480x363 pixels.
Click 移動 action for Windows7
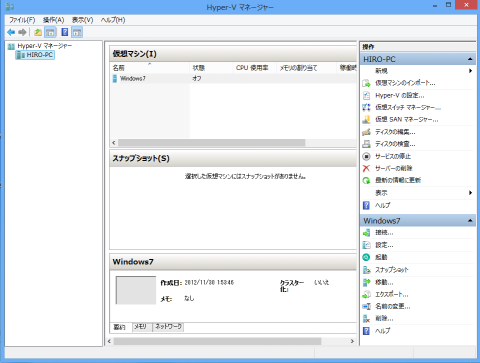click(384, 282)
